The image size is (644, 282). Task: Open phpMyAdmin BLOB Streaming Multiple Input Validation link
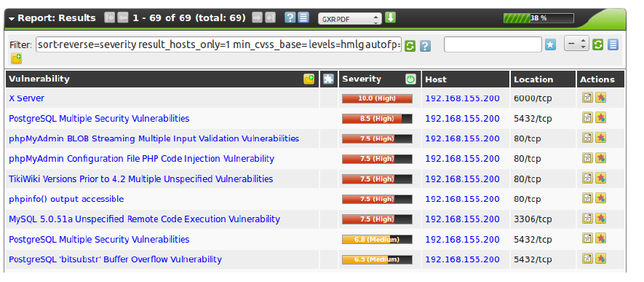coord(154,138)
